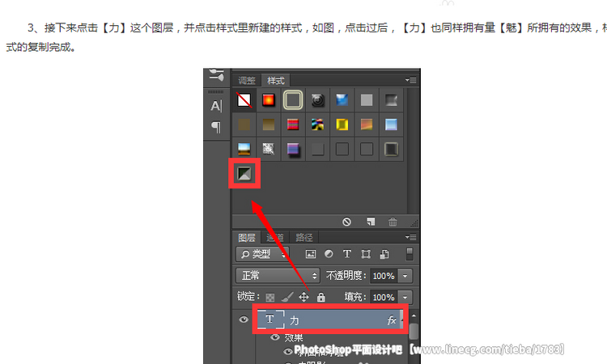Apply the dark box with tan frame style

[391, 149]
